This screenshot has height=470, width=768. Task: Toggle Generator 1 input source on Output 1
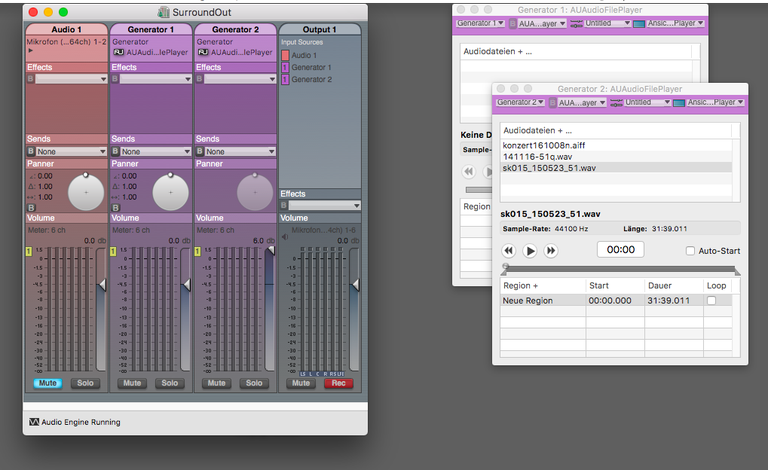click(285, 67)
